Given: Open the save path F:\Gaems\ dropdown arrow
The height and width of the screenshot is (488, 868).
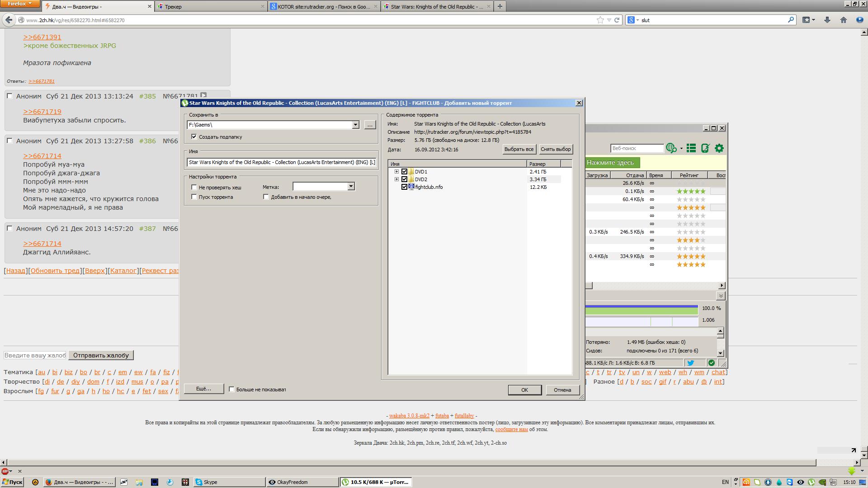Looking at the screenshot, I should pos(355,125).
